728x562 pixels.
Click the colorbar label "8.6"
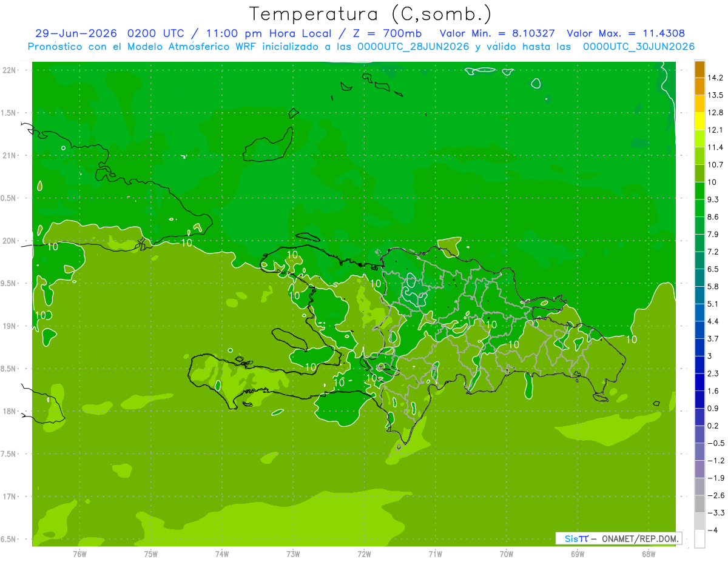(713, 217)
